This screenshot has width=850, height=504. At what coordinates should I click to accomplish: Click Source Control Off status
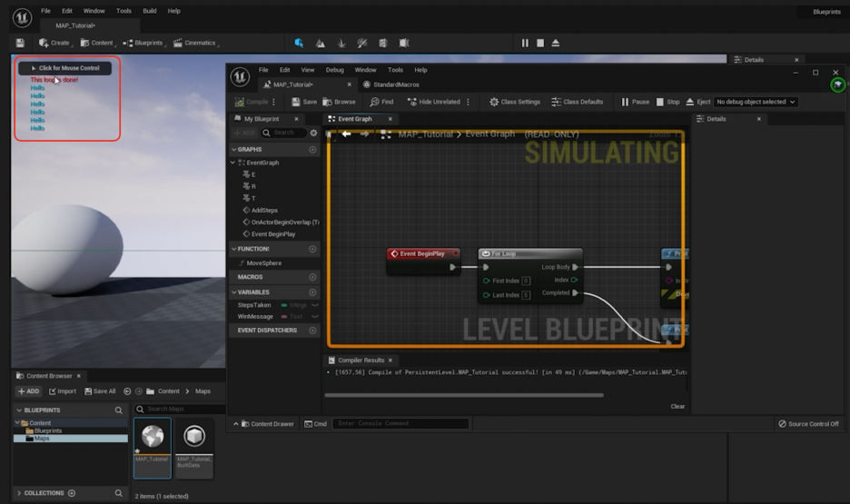pos(809,424)
